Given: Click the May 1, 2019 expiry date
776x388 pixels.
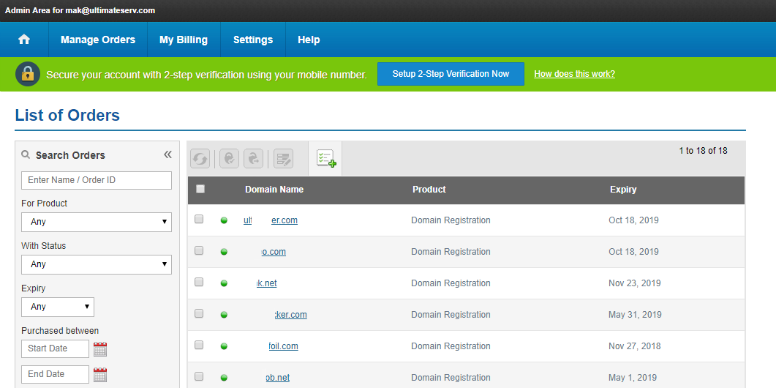Looking at the screenshot, I should click(x=632, y=378).
